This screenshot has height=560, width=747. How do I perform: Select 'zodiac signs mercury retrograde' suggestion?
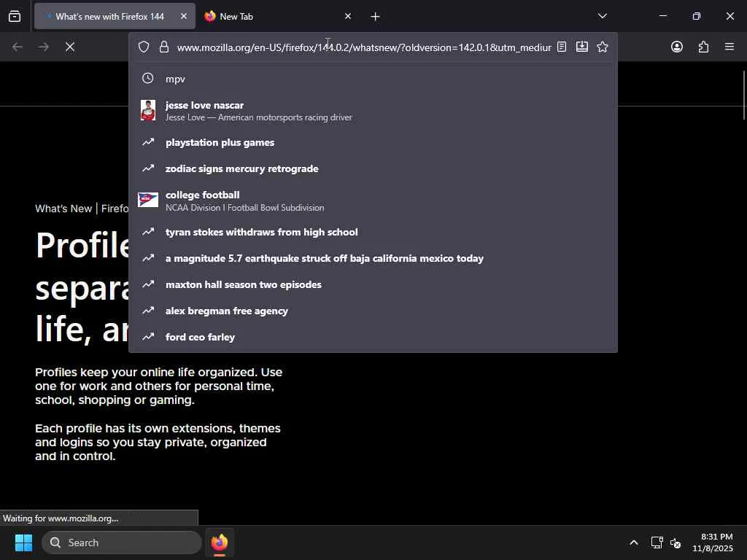pyautogui.click(x=373, y=168)
